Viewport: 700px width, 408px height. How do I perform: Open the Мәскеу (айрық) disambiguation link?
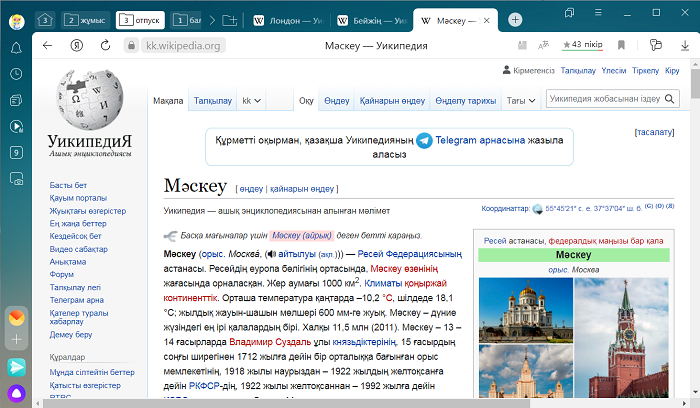pos(302,235)
